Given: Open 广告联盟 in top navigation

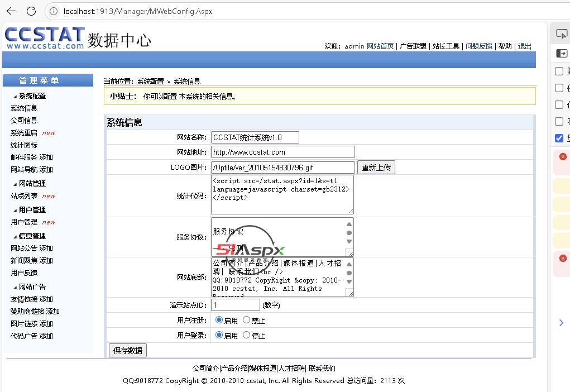Looking at the screenshot, I should (413, 46).
